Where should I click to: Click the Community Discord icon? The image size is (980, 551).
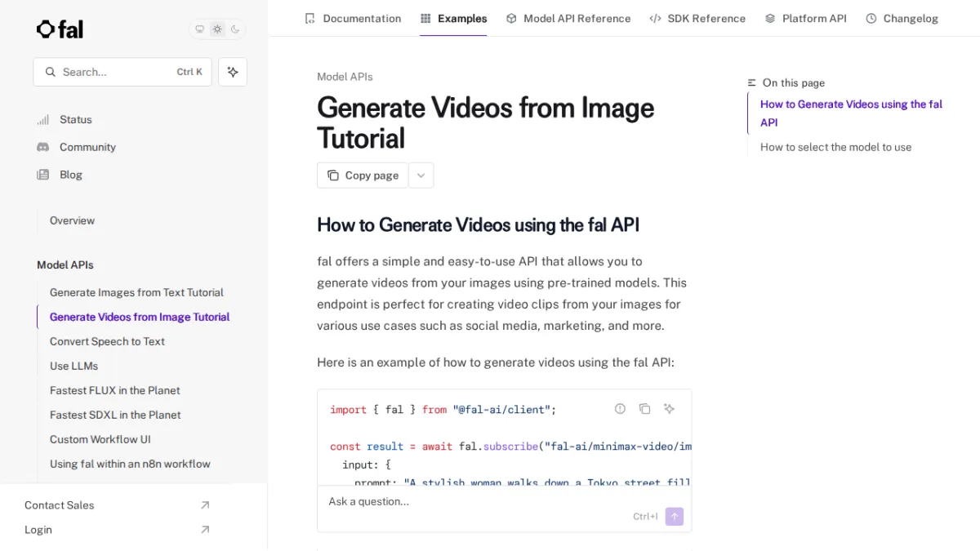(43, 147)
